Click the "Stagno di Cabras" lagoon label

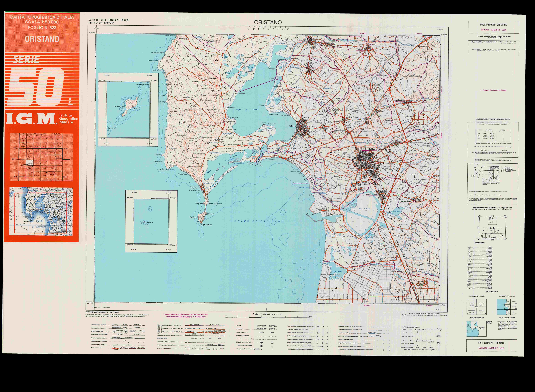247,110
